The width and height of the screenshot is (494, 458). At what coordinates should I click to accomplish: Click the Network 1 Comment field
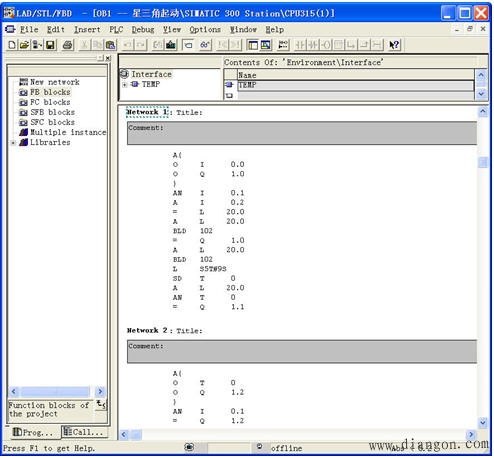click(302, 133)
